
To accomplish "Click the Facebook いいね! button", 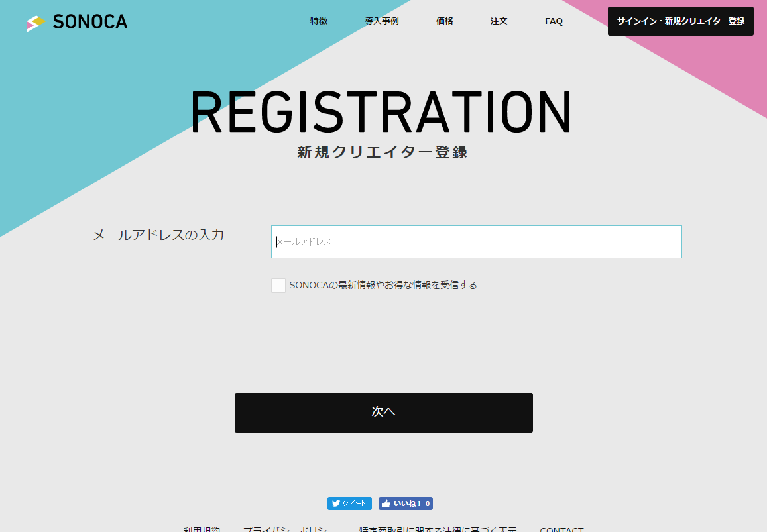I will 406,504.
